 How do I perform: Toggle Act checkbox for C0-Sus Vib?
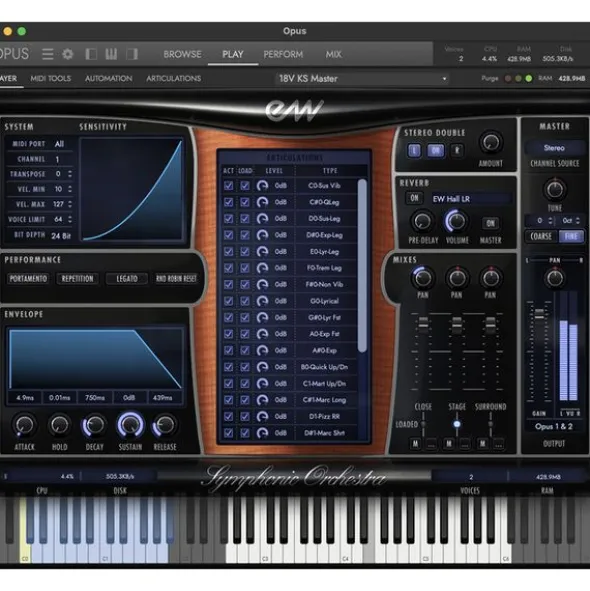pos(228,186)
